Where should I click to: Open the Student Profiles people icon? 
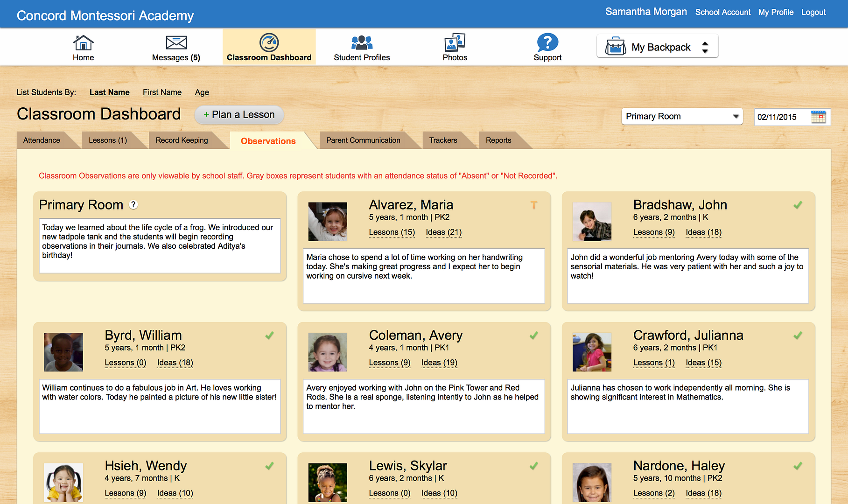click(362, 42)
